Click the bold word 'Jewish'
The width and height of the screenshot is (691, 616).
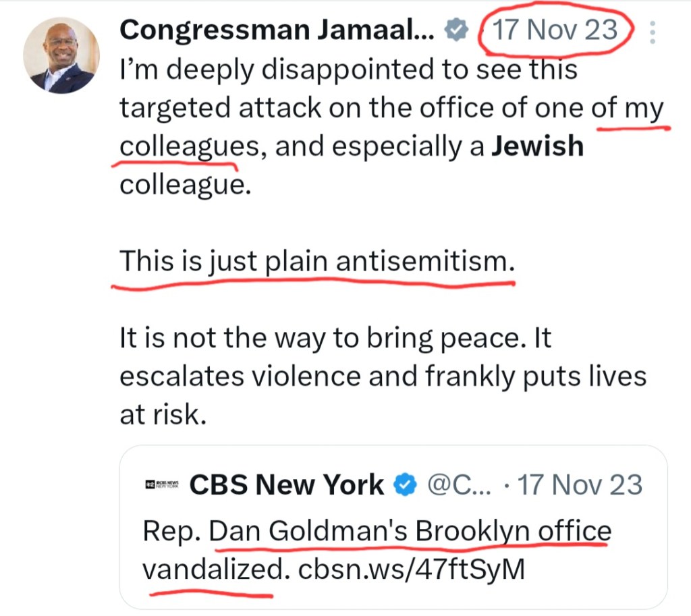(x=537, y=145)
